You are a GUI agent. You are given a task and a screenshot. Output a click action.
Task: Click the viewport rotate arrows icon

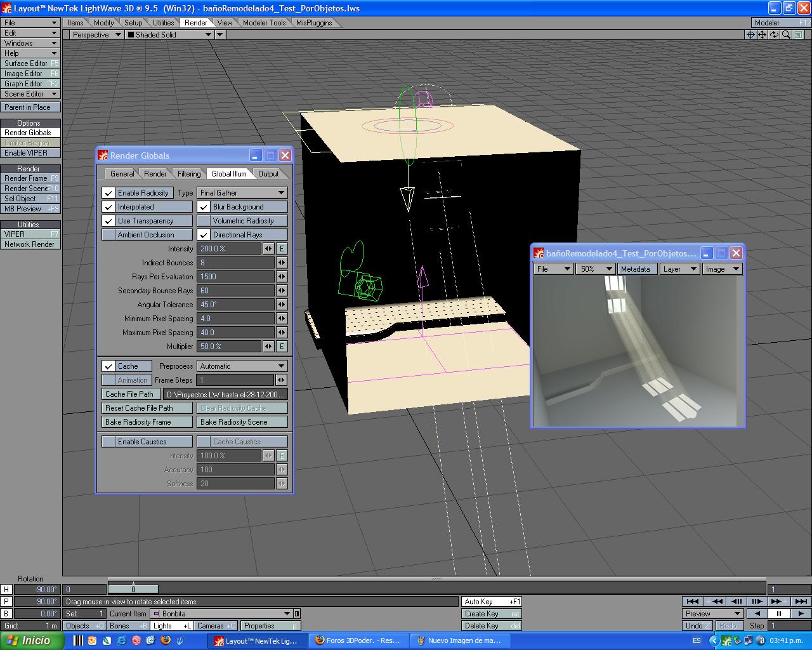(x=775, y=35)
